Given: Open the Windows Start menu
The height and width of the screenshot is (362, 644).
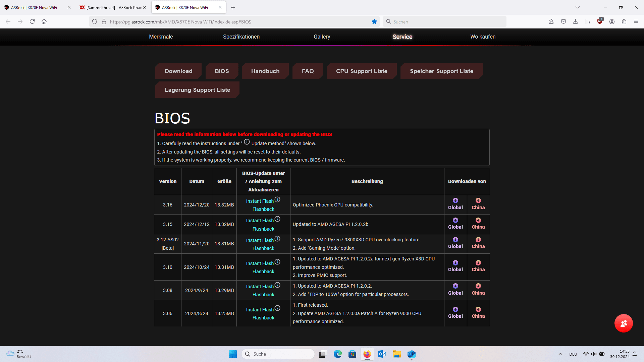Looking at the screenshot, I should coord(233,354).
